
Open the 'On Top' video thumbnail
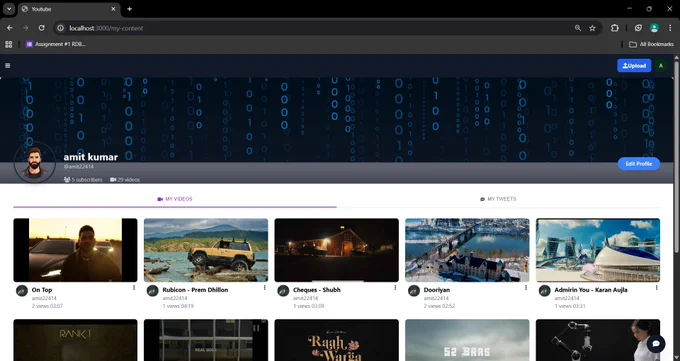[x=75, y=250]
